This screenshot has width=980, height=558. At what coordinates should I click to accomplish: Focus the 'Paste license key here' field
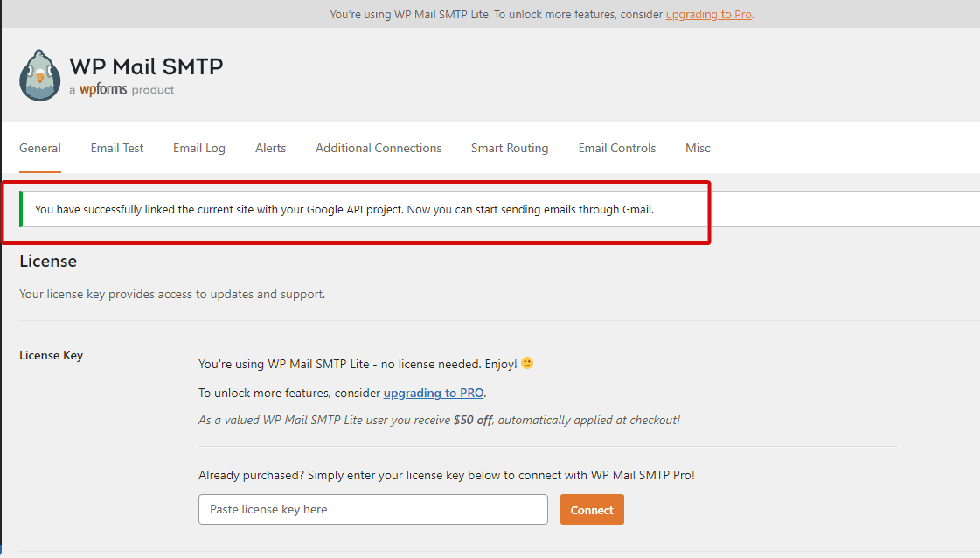373,509
